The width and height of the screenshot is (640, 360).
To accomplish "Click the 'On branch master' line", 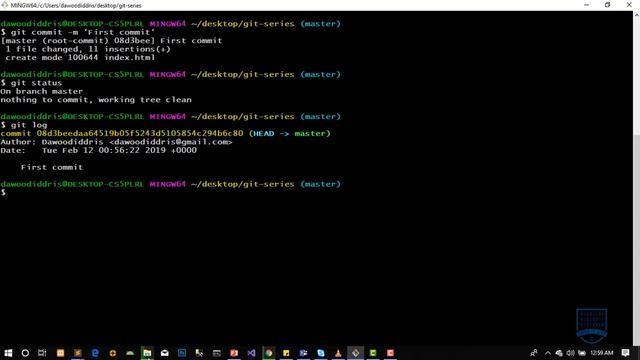I will point(42,91).
